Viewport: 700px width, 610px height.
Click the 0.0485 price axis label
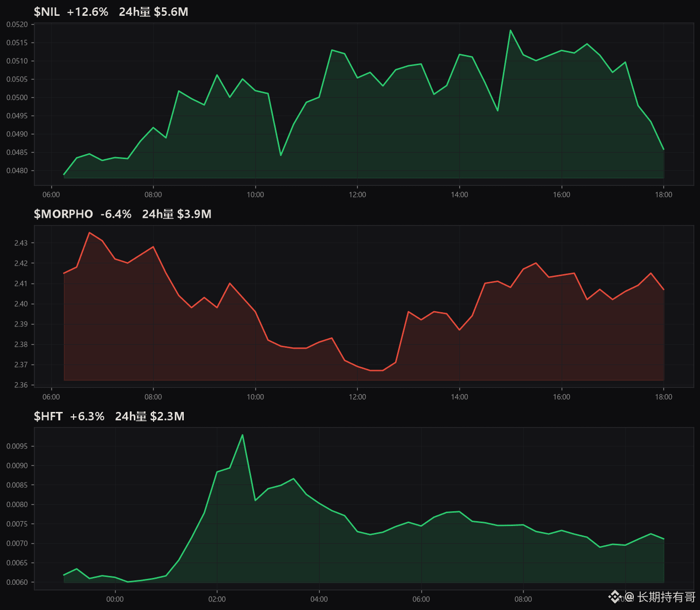click(x=17, y=153)
